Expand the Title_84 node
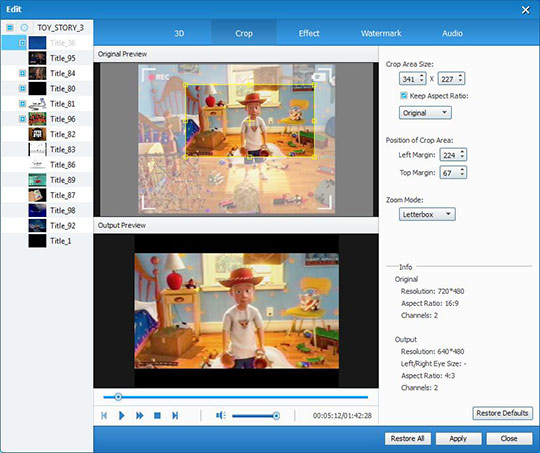The image size is (540, 453). [x=22, y=73]
